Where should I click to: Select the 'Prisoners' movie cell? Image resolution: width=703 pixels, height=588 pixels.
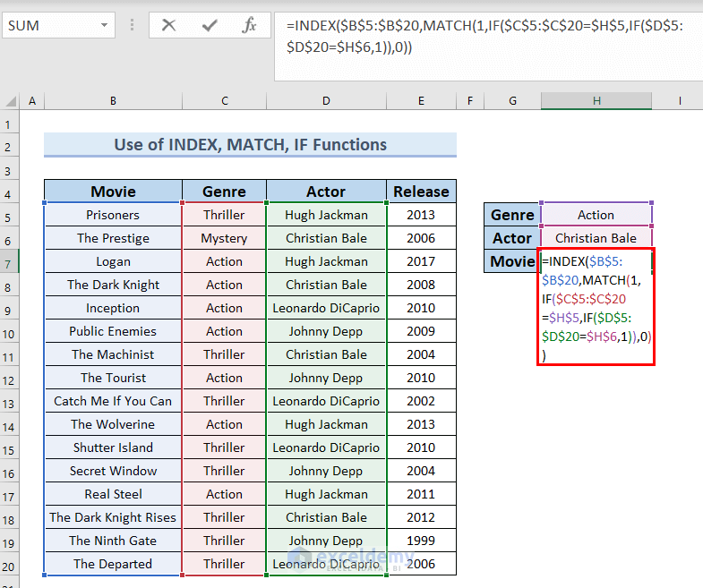pyautogui.click(x=113, y=215)
